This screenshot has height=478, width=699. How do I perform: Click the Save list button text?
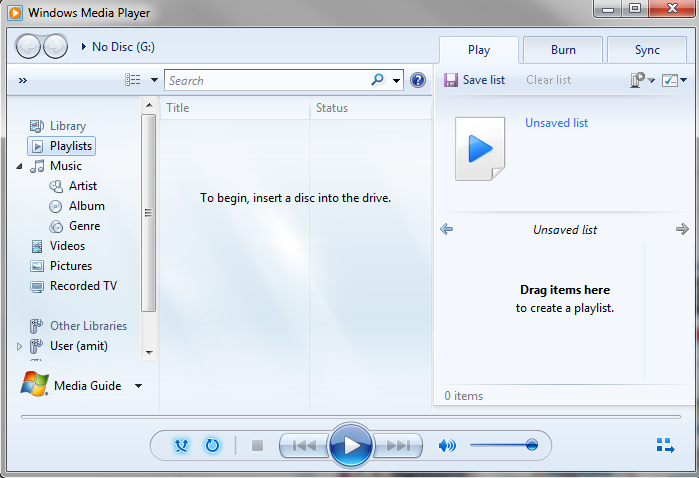pyautogui.click(x=484, y=80)
